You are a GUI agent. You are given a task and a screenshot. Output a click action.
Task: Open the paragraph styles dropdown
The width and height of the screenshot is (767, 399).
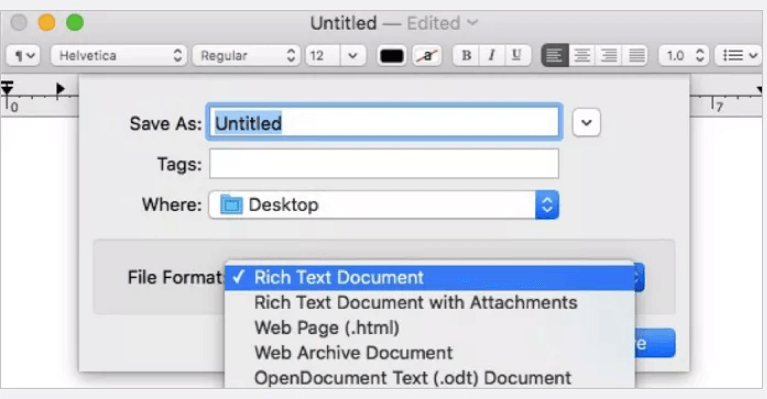point(23,56)
